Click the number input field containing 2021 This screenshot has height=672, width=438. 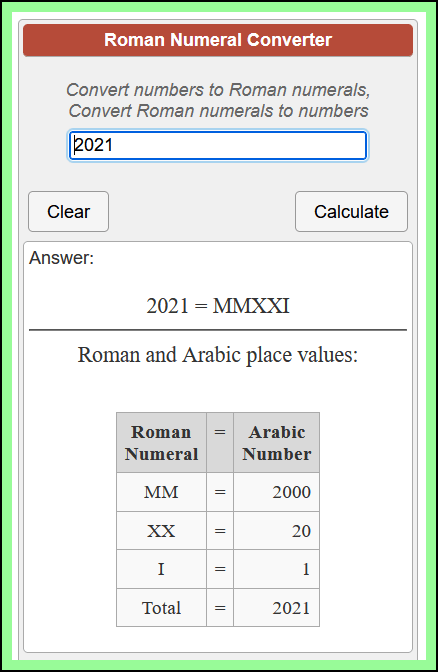click(x=218, y=146)
